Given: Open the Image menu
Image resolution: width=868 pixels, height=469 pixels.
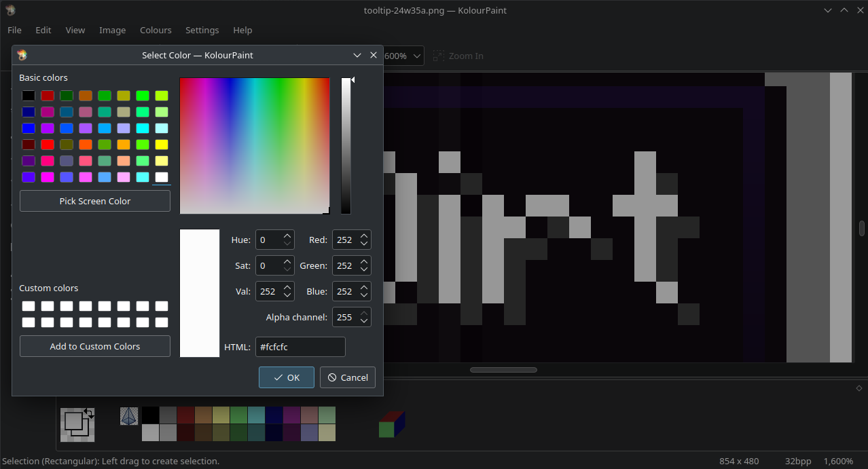Looking at the screenshot, I should click(x=112, y=30).
